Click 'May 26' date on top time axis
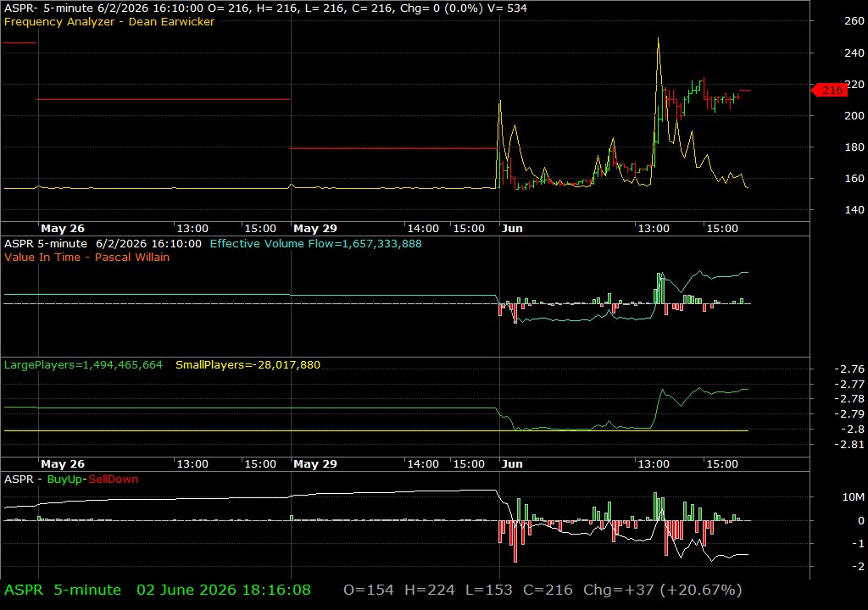Viewport: 868px width, 610px height. click(63, 229)
